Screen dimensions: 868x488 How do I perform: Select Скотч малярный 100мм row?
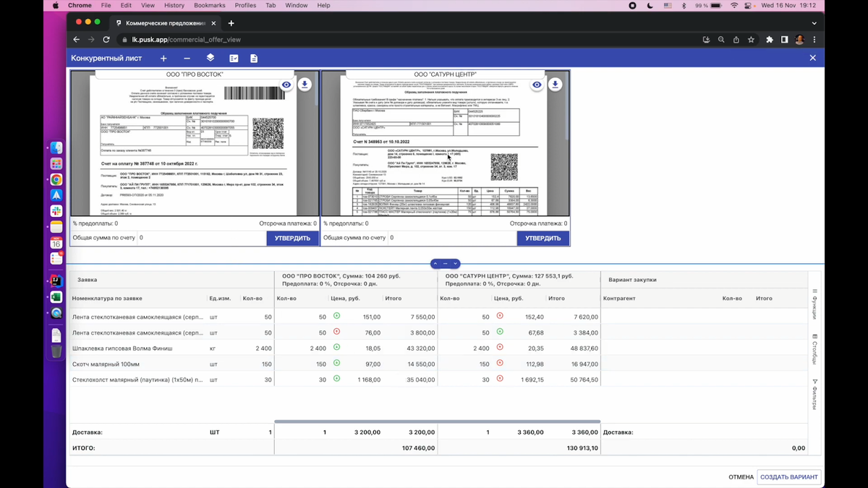pos(438,364)
